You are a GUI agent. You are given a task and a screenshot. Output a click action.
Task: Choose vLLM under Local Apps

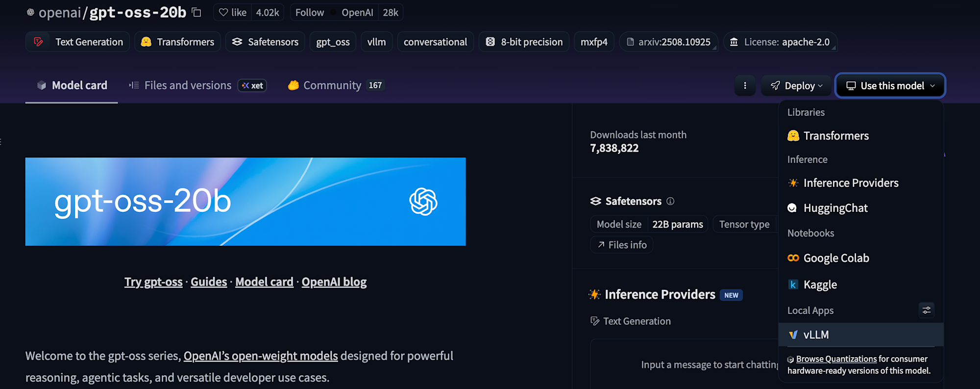[816, 335]
